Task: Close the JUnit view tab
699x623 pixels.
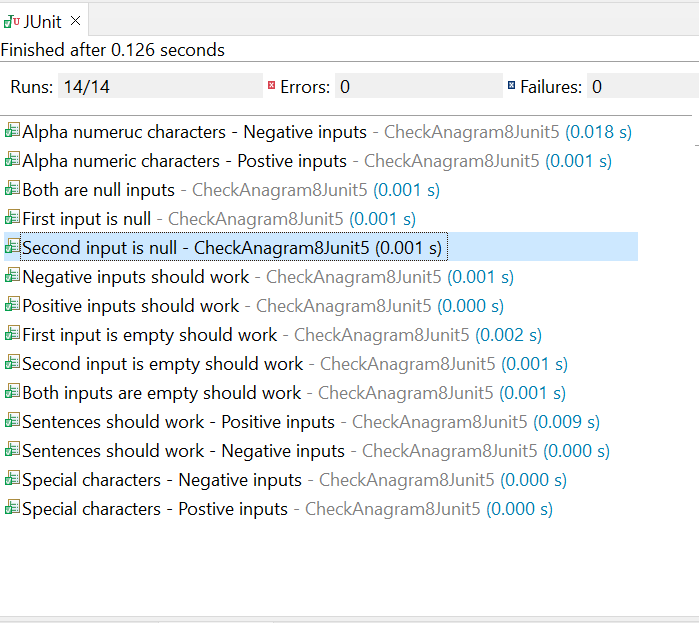Action: click(76, 20)
